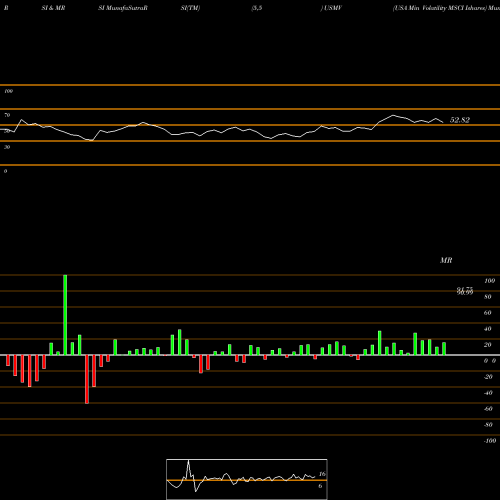Click the MR axis label -100

pos(490,441)
